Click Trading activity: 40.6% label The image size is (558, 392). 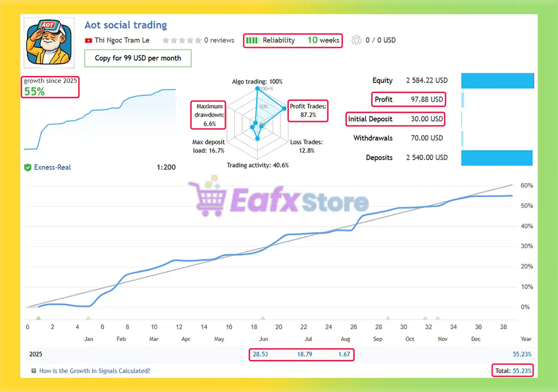tap(258, 165)
